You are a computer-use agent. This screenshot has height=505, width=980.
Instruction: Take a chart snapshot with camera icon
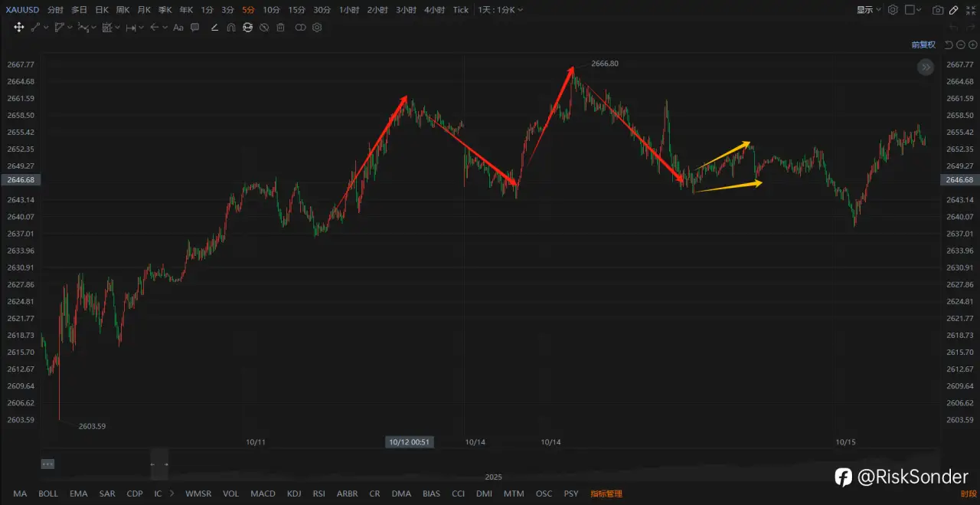pos(938,10)
